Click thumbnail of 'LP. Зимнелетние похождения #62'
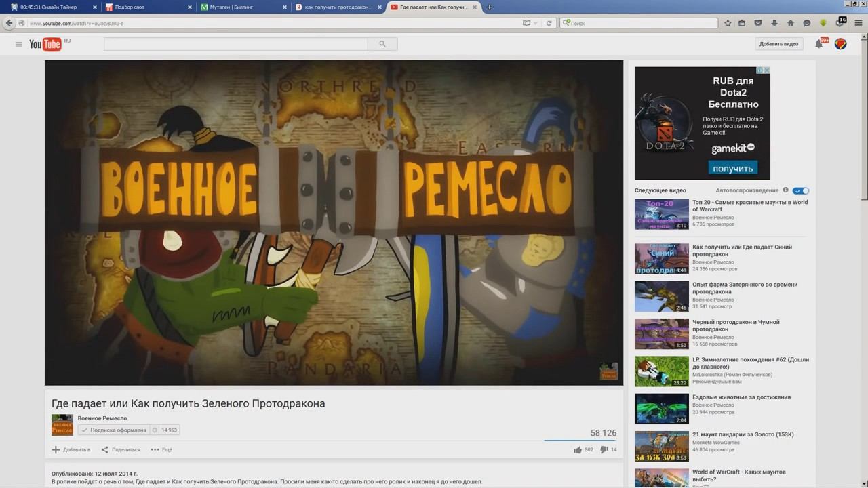Viewport: 868px width, 488px height. [662, 371]
